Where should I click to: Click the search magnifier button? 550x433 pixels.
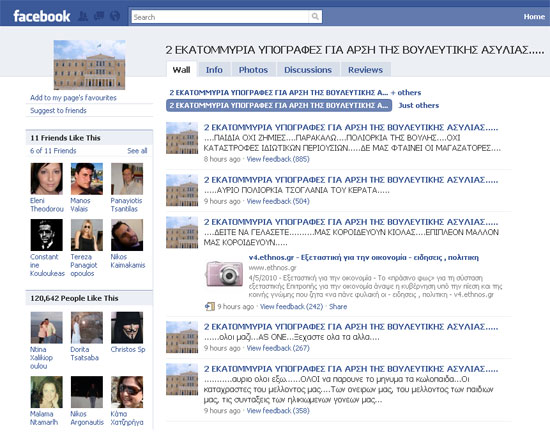pyautogui.click(x=315, y=16)
